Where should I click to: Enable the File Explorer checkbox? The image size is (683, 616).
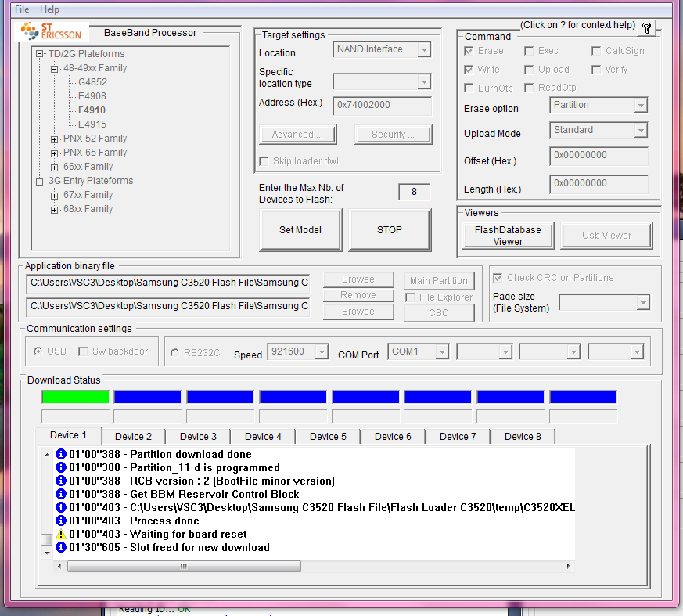click(x=410, y=297)
